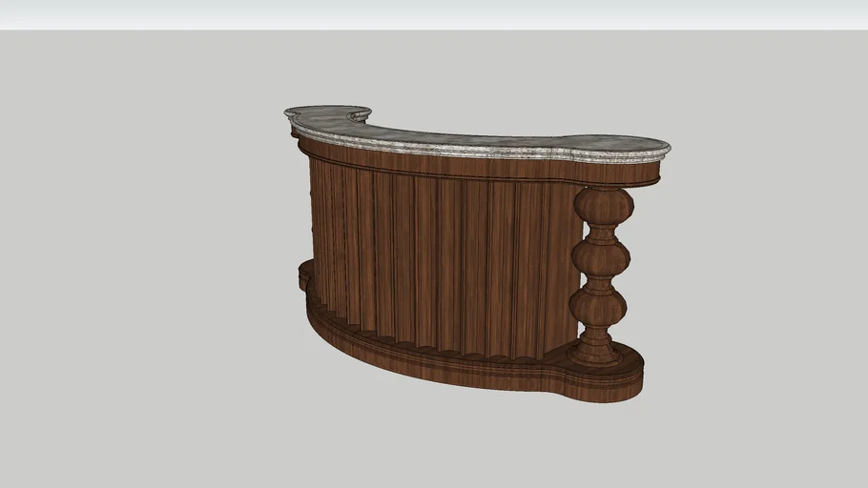This screenshot has height=488, width=868.
Task: Select the middle bulb of the turned column
Action: coord(600,257)
